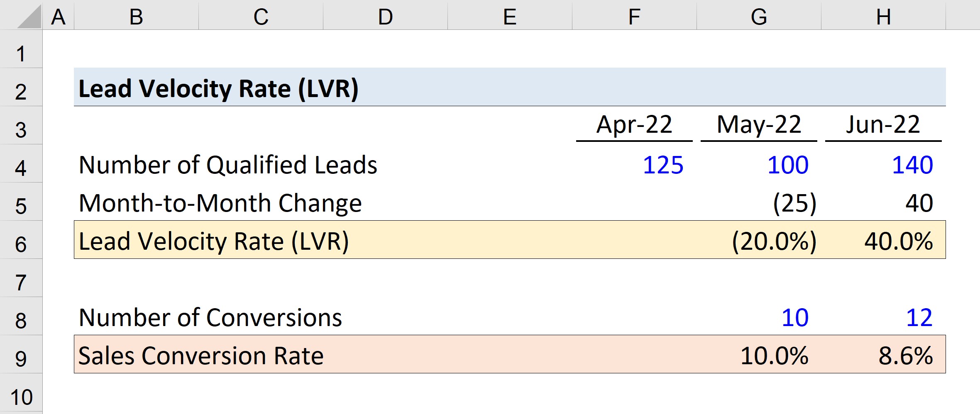Select column E header
The height and width of the screenshot is (414, 980).
(x=510, y=17)
